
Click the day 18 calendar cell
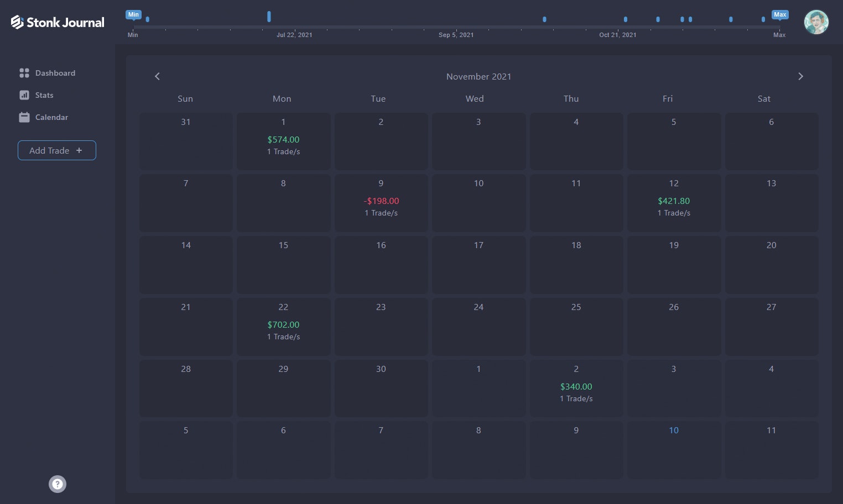coord(576,265)
